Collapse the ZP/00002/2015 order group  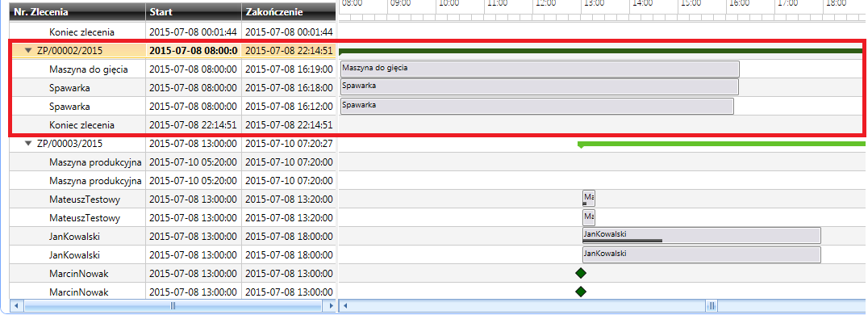click(x=28, y=50)
